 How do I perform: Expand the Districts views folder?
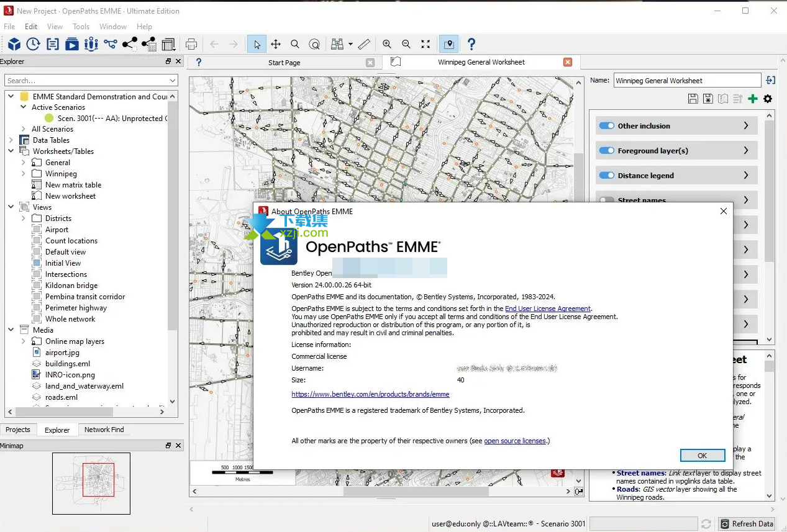(x=24, y=219)
